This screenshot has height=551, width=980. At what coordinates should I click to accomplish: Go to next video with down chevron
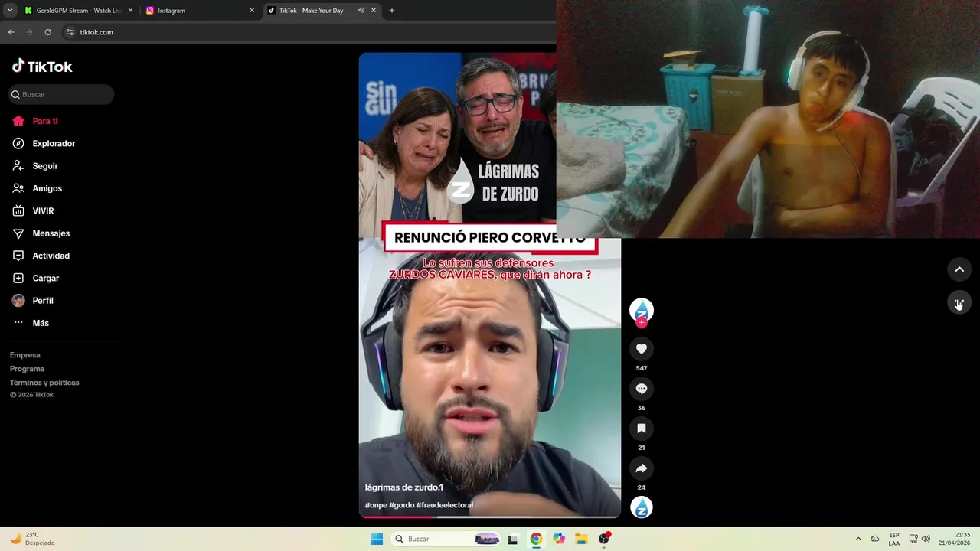(x=959, y=302)
